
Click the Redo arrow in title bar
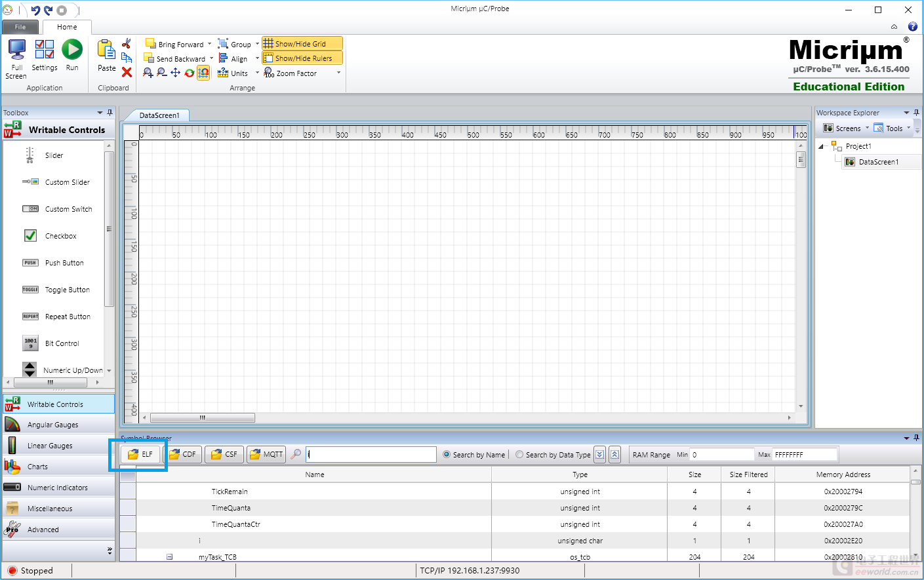coord(49,10)
